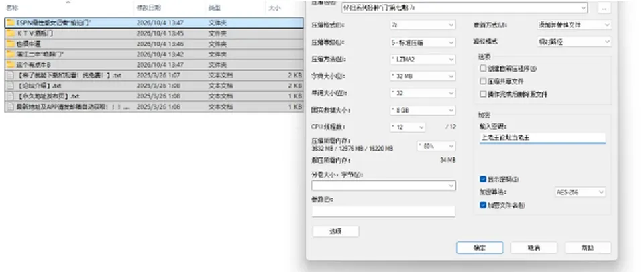Open compression level dropdown showing 5 - 标准压缩
The width and height of the screenshot is (644, 272).
422,42
